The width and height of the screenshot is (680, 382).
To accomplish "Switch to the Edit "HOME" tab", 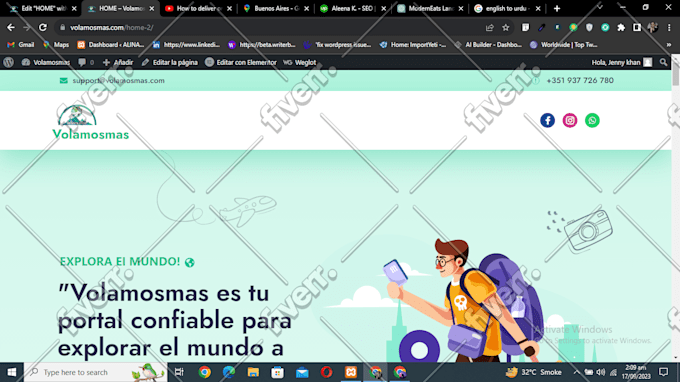I will click(41, 8).
